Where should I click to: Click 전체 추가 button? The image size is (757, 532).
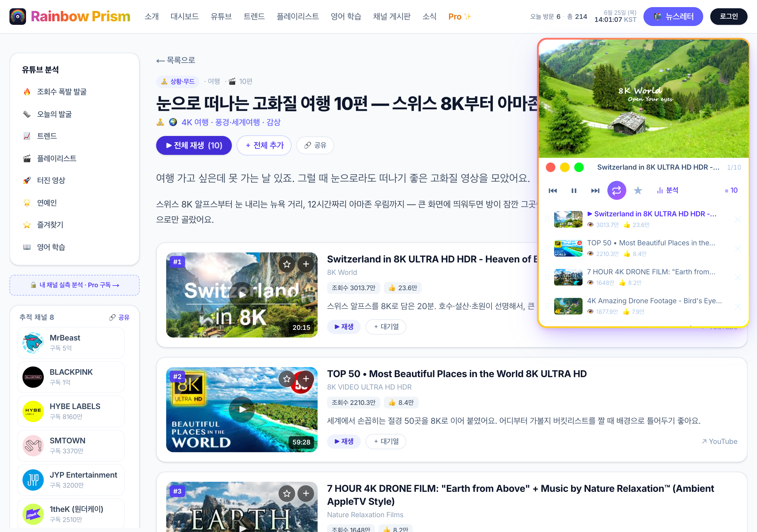264,145
